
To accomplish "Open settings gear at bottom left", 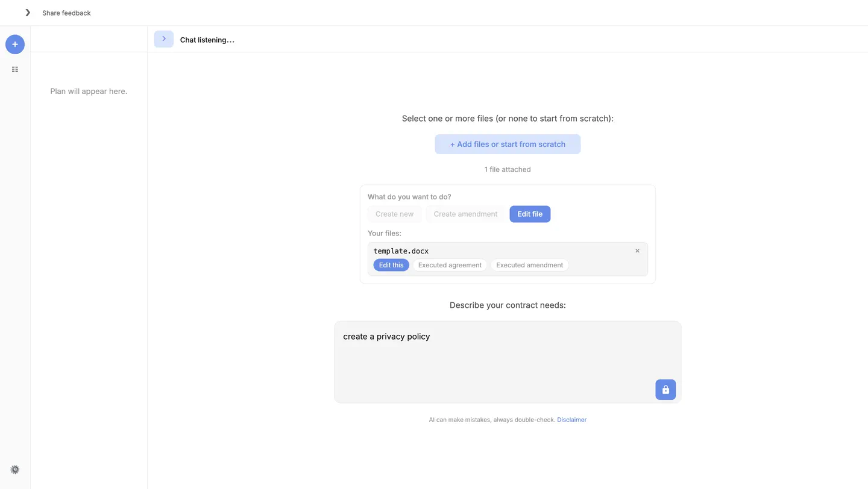I will click(x=15, y=469).
